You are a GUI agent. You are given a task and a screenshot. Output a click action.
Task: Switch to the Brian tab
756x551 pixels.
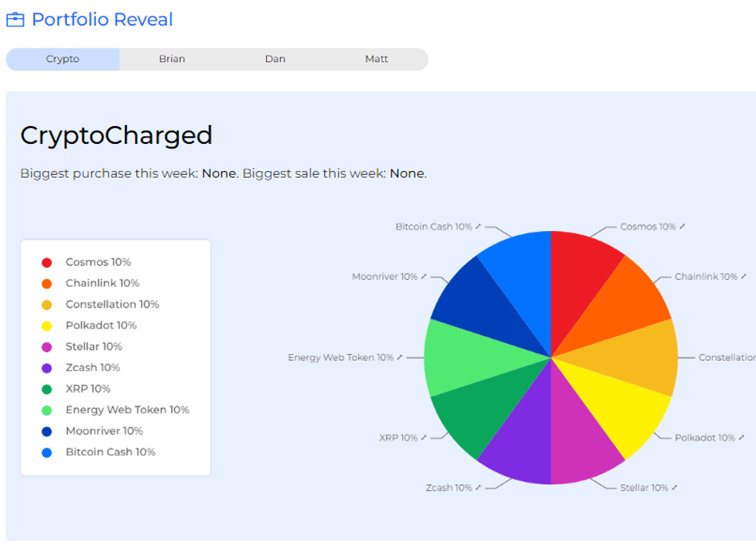pyautogui.click(x=172, y=59)
